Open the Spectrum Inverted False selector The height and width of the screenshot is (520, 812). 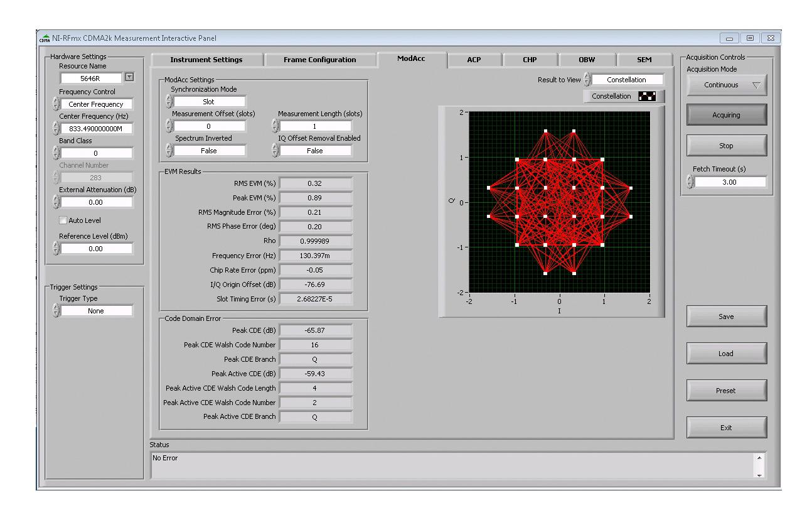pyautogui.click(x=209, y=151)
